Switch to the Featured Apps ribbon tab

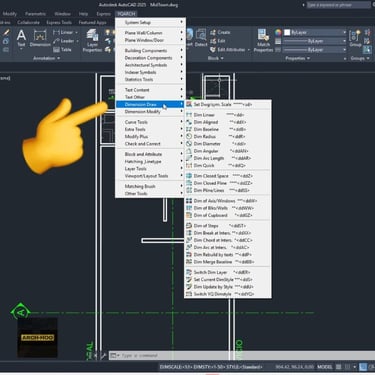point(92,22)
